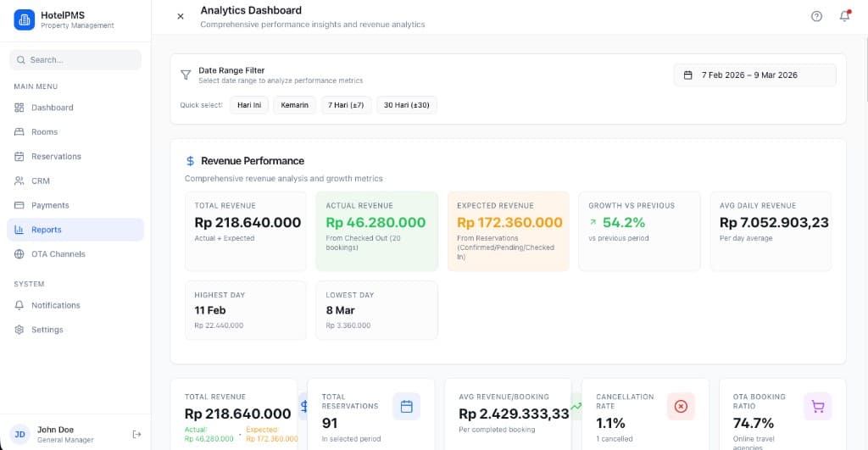Viewport: 868px width, 450px height.
Task: Open the date range picker
Action: [x=754, y=75]
